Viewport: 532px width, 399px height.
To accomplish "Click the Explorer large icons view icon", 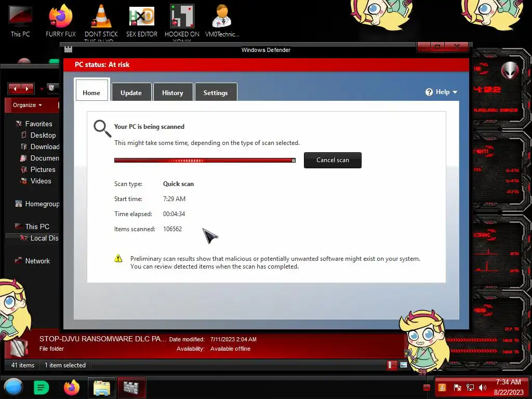I will (x=404, y=365).
